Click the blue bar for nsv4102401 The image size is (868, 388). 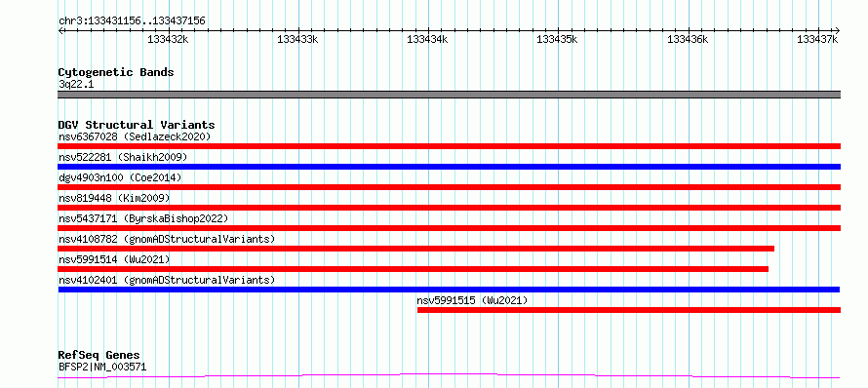pos(449,290)
